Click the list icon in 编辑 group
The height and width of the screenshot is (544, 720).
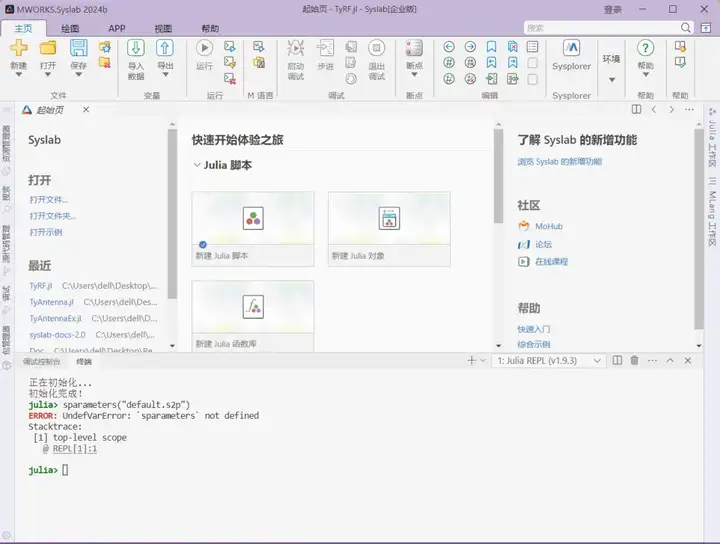click(x=533, y=46)
